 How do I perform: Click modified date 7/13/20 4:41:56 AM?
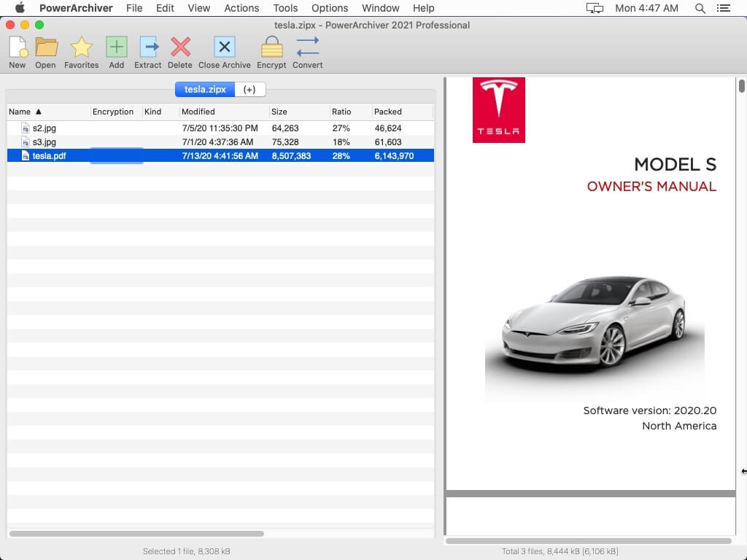click(220, 156)
